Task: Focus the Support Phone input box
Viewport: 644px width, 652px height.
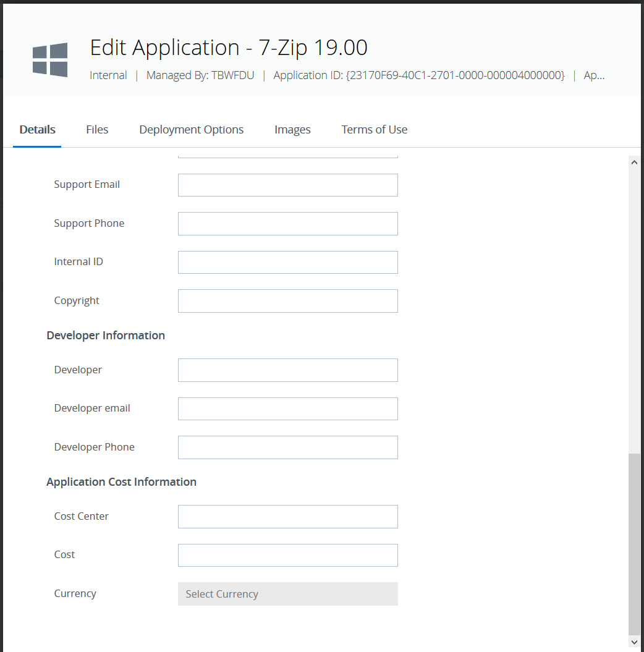Action: [x=288, y=224]
